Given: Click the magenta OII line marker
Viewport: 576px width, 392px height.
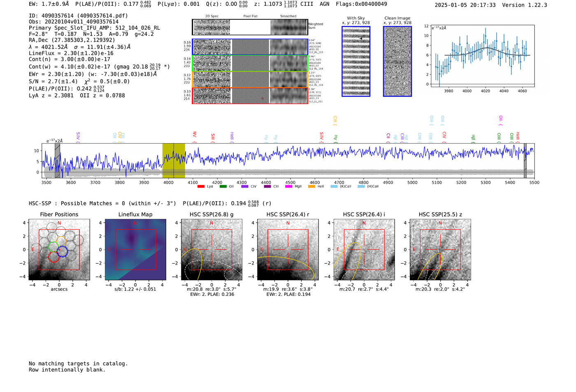Looking at the screenshot, I should coord(500,121).
